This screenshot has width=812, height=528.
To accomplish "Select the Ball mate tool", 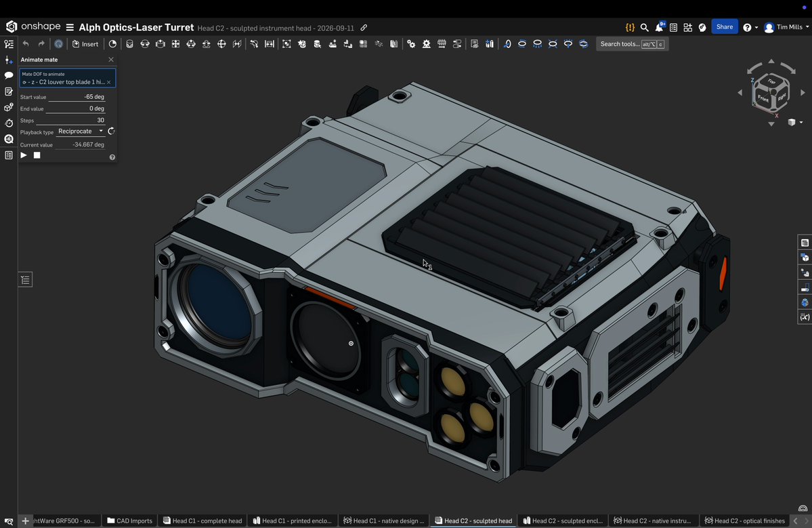I will pos(221,44).
